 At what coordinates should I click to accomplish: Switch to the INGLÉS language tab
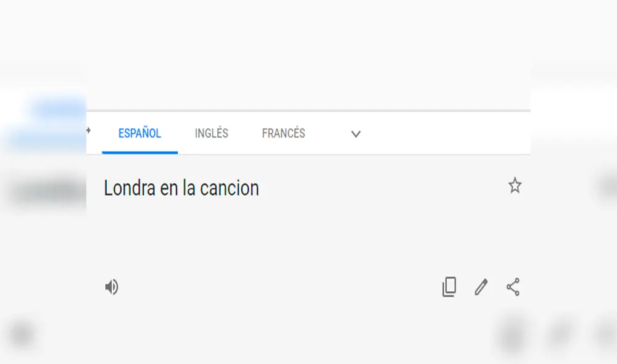(211, 133)
